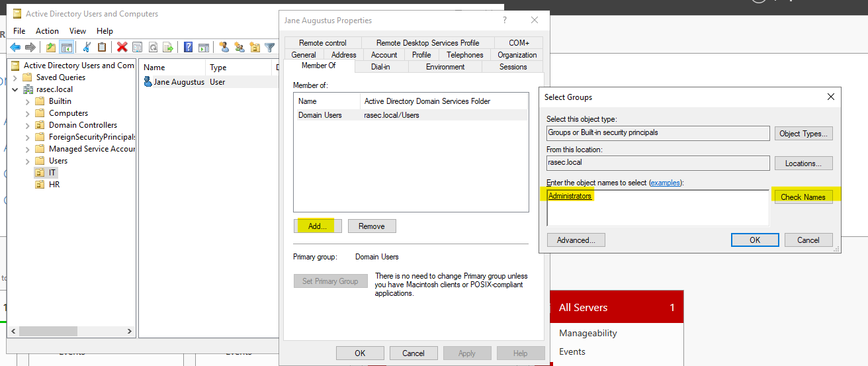Open the examples link
The height and width of the screenshot is (366, 868).
click(665, 183)
